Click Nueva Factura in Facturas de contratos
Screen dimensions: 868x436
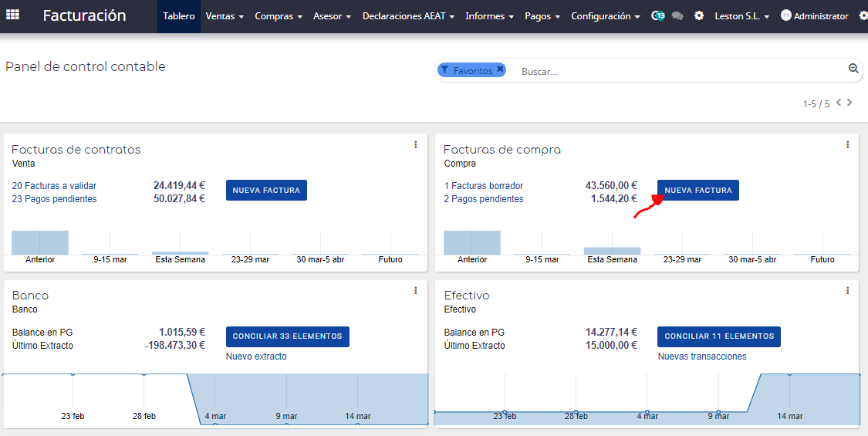(266, 190)
